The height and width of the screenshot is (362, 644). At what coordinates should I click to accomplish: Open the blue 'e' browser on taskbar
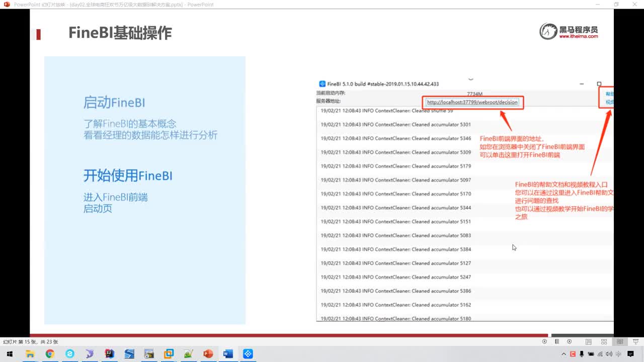(69, 354)
